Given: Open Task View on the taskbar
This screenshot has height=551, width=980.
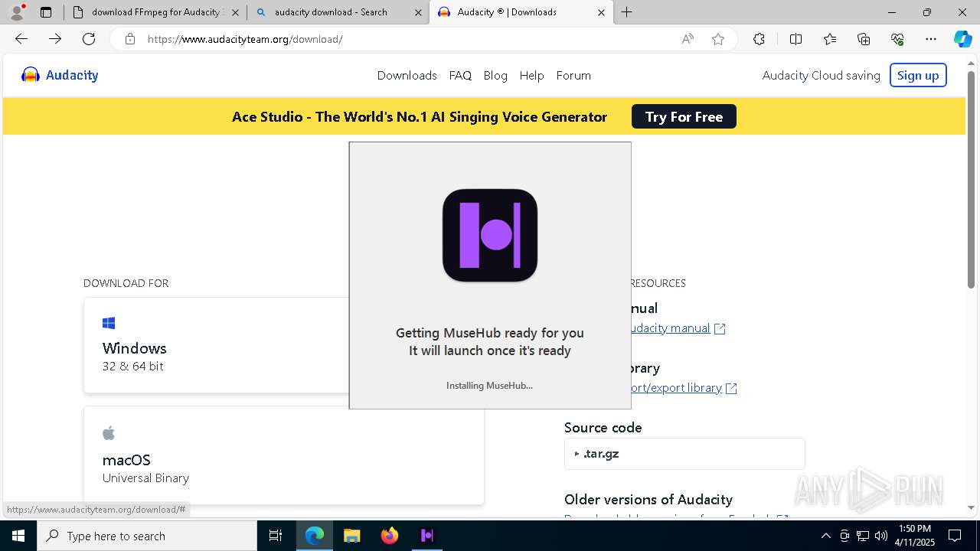Looking at the screenshot, I should pyautogui.click(x=276, y=536).
